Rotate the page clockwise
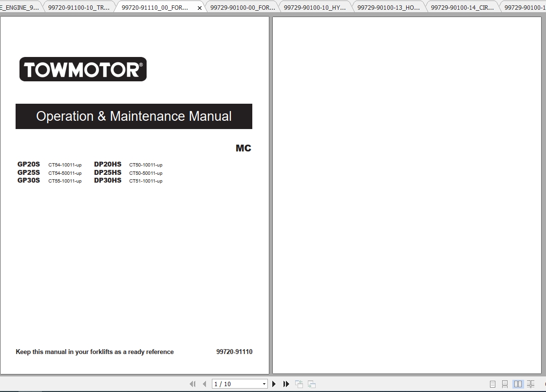Viewport: 546px width, 392px height. pos(312,384)
